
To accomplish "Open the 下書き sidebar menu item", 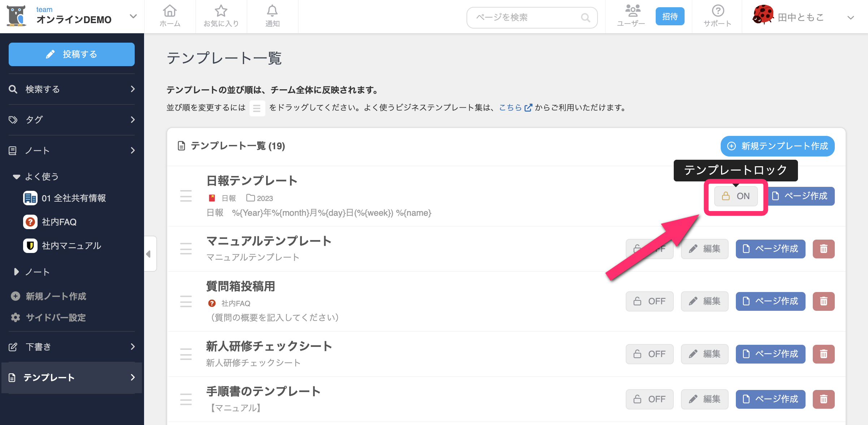I will [71, 347].
